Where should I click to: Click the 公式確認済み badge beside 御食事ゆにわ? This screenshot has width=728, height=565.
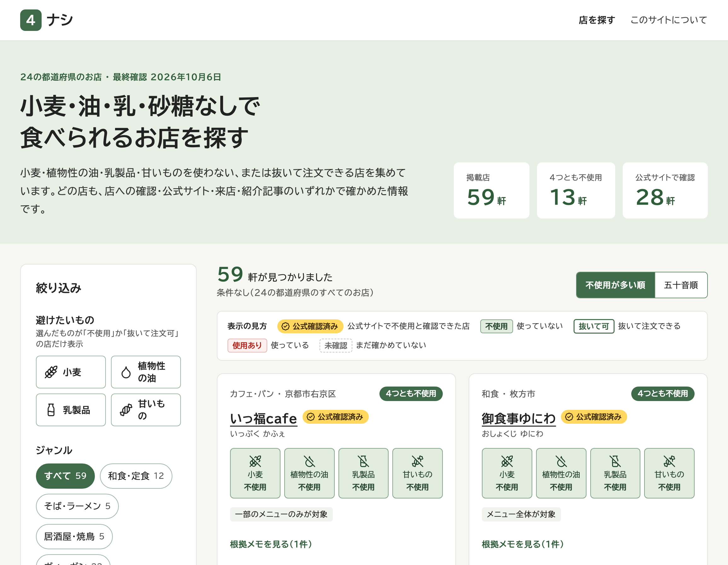pyautogui.click(x=594, y=417)
